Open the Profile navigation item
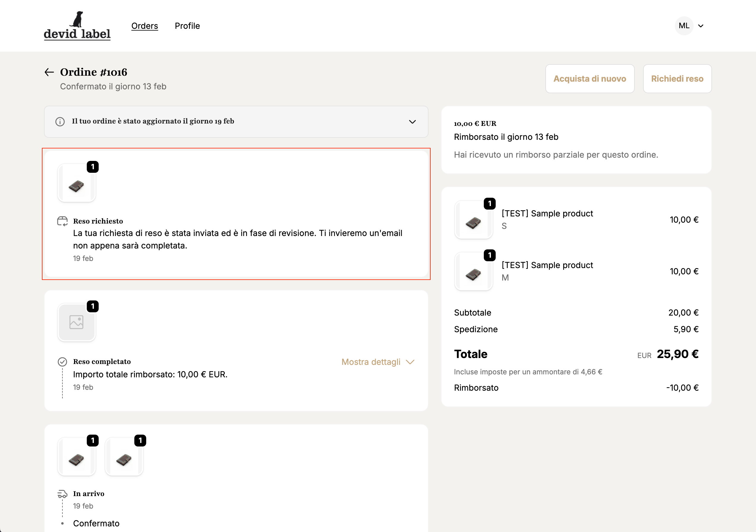Screen dimensions: 756x532 coord(187,26)
